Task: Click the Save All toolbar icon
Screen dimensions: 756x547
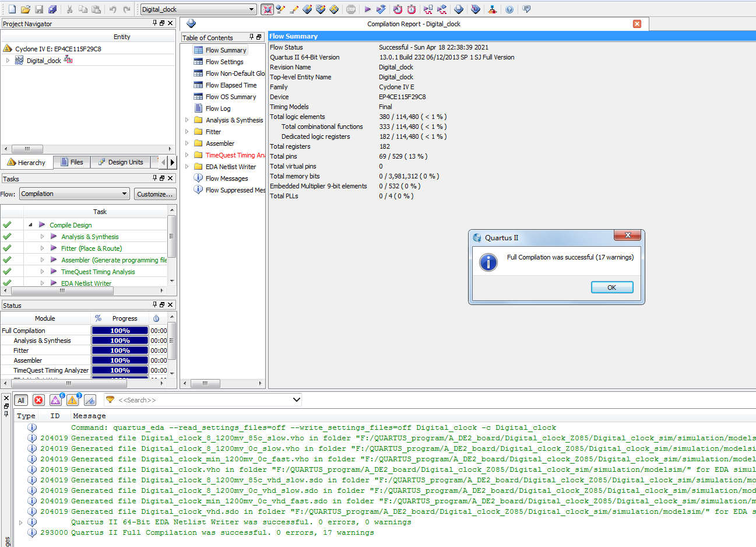Action: tap(52, 9)
